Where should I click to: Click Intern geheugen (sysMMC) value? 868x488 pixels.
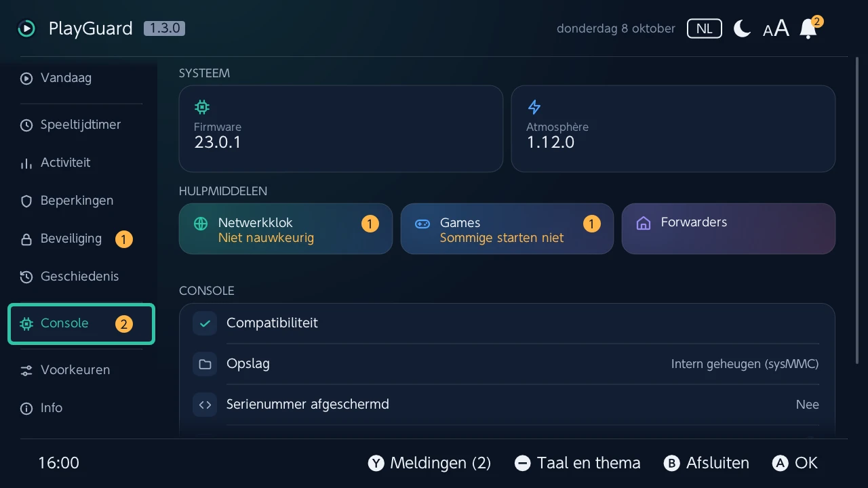(x=745, y=364)
